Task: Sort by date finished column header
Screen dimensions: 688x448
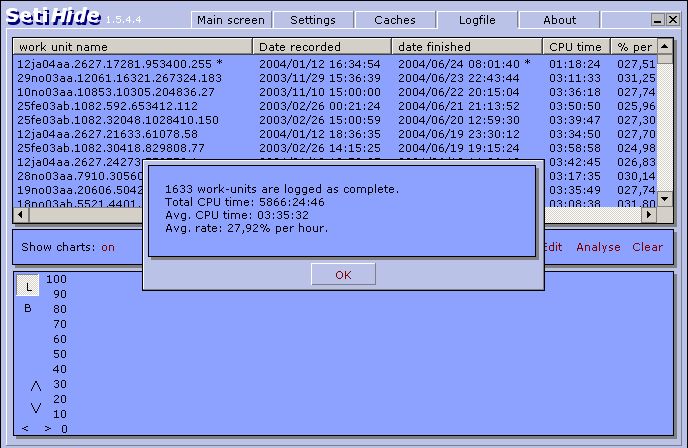Action: pos(467,47)
